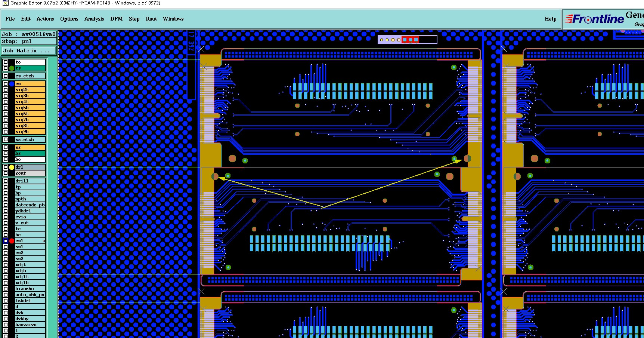
Task: Select the sig6t layer name
Action: pos(30,114)
